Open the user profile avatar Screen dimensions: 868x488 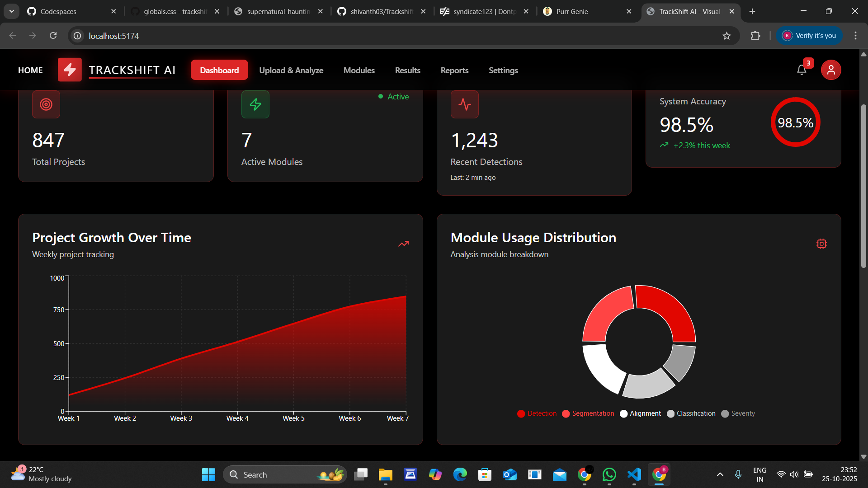point(830,70)
